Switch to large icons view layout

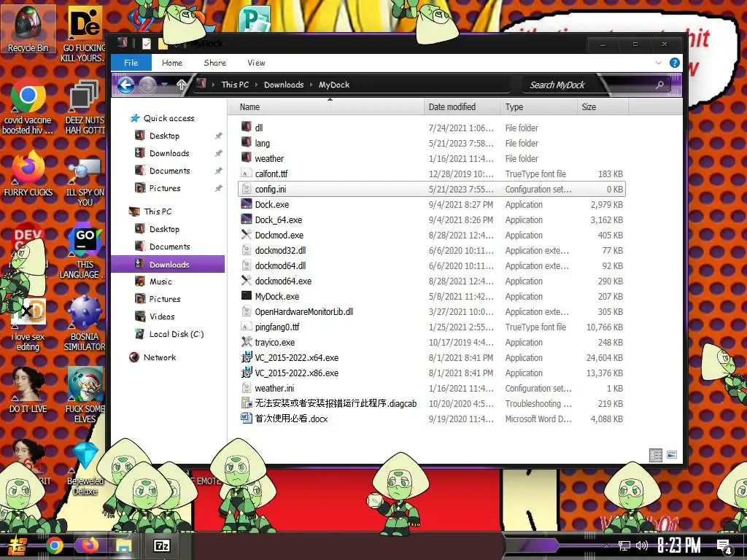[x=672, y=455]
